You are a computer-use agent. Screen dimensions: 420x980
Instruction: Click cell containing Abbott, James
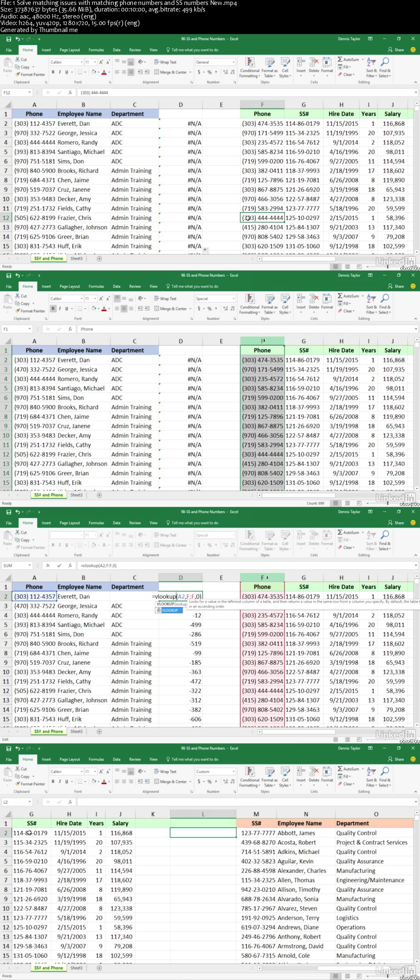pos(306,833)
